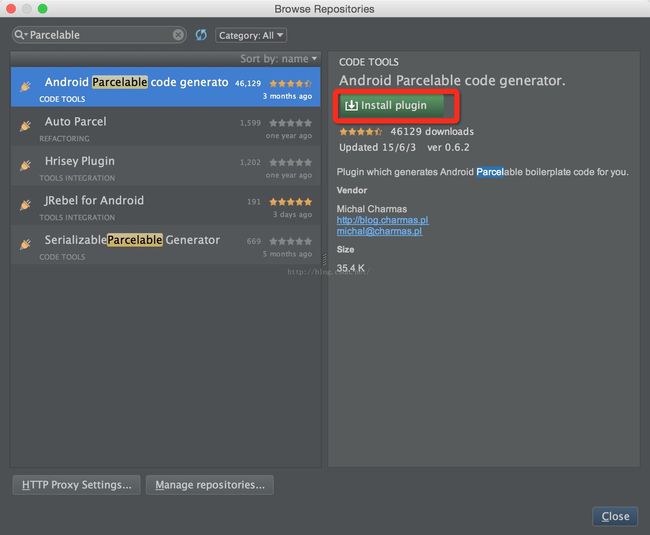
Task: Click the Updated 15/6/3 text
Action: (x=377, y=148)
